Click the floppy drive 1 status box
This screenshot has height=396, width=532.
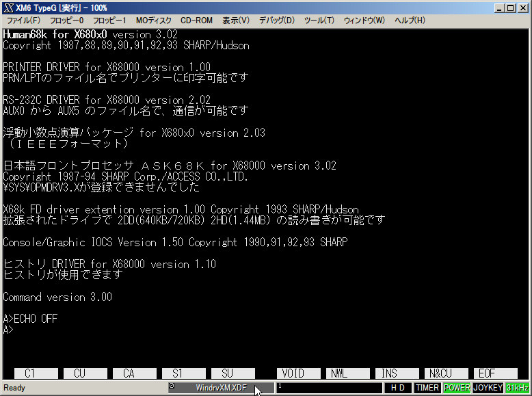[x=330, y=388]
